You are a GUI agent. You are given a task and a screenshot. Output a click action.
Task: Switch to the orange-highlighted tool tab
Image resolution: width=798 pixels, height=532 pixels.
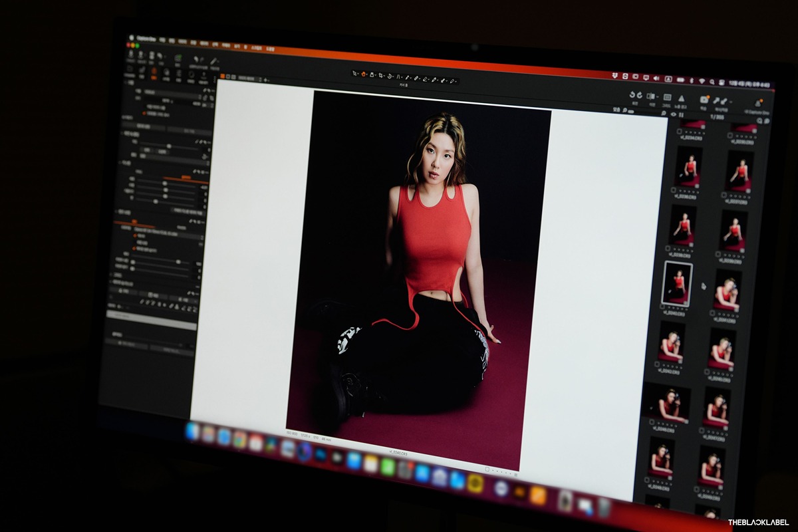[154, 70]
